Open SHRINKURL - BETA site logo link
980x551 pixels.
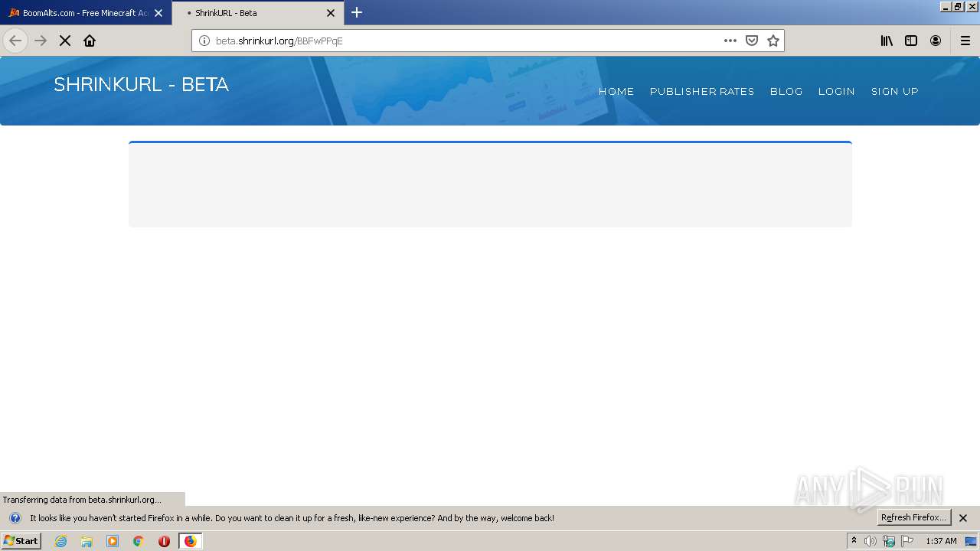click(141, 84)
